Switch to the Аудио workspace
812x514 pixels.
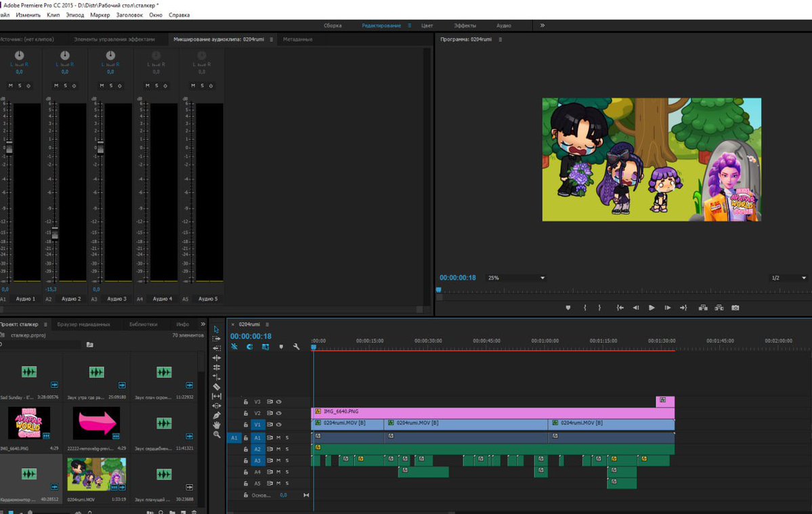[x=504, y=25]
